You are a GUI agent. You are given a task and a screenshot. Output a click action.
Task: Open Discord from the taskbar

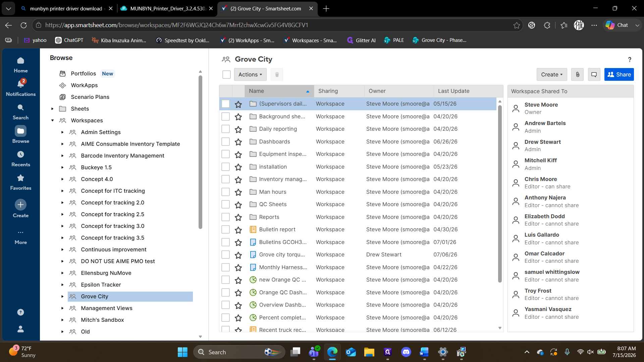click(x=406, y=352)
